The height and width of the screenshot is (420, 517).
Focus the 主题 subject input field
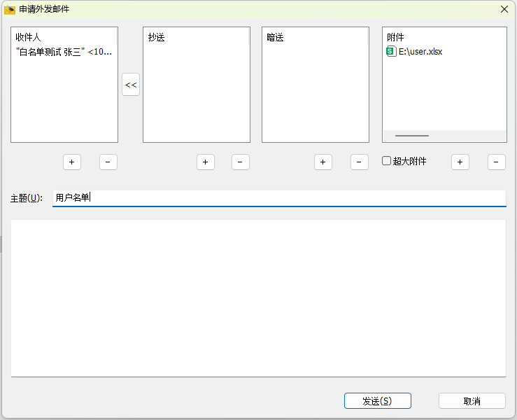coord(278,197)
